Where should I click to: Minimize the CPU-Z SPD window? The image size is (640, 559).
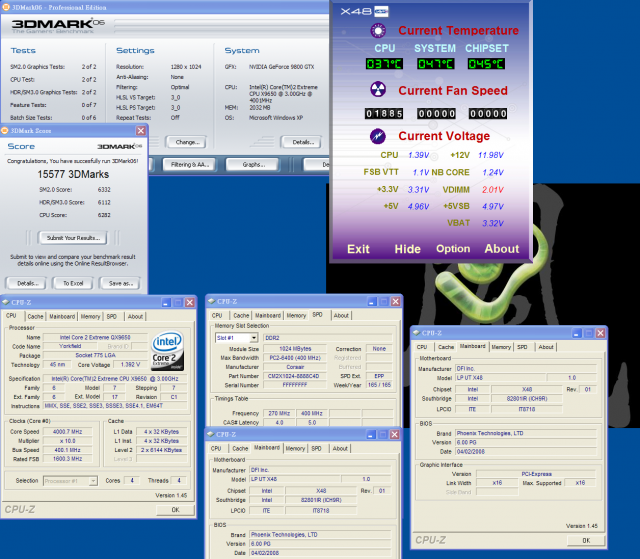(x=372, y=302)
